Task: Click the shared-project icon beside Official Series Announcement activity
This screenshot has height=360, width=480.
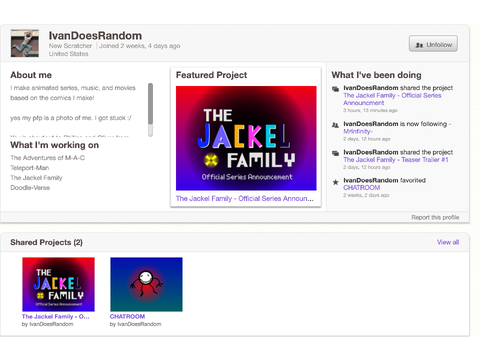Action: [x=335, y=89]
